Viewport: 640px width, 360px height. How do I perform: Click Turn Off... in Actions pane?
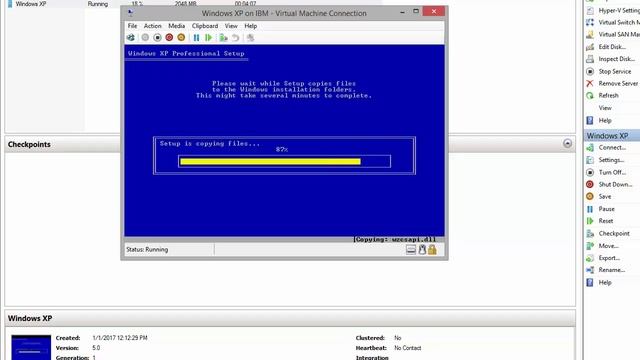tap(612, 172)
